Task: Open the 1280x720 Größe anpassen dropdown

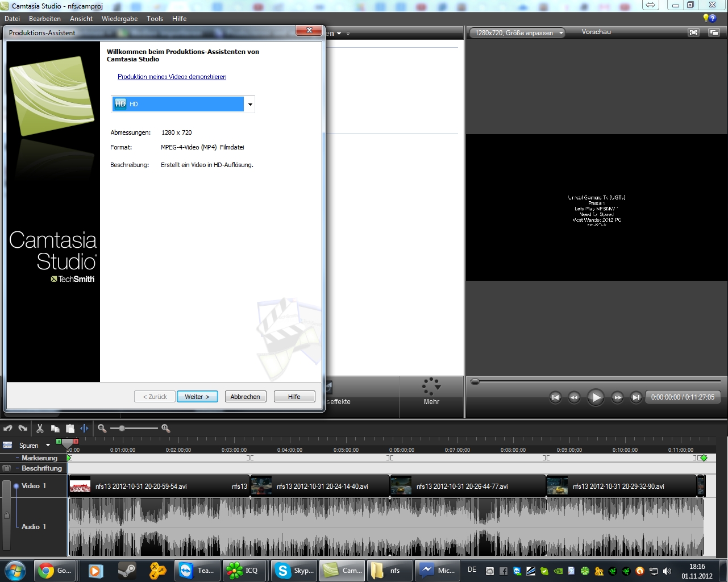Action: click(517, 33)
